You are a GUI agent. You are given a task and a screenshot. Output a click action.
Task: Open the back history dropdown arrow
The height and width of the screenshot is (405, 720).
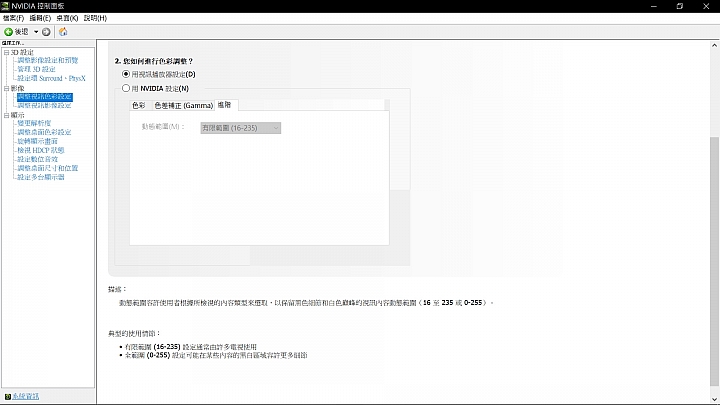(36, 32)
